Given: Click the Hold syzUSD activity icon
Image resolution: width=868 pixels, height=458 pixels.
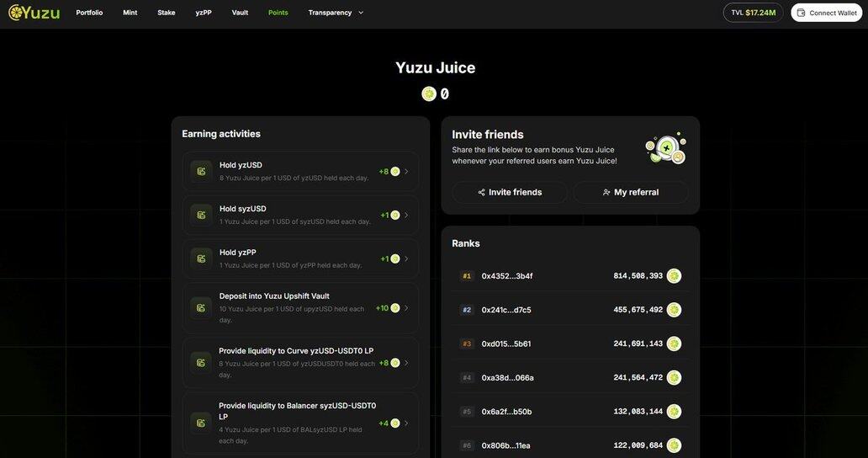Looking at the screenshot, I should tap(201, 215).
